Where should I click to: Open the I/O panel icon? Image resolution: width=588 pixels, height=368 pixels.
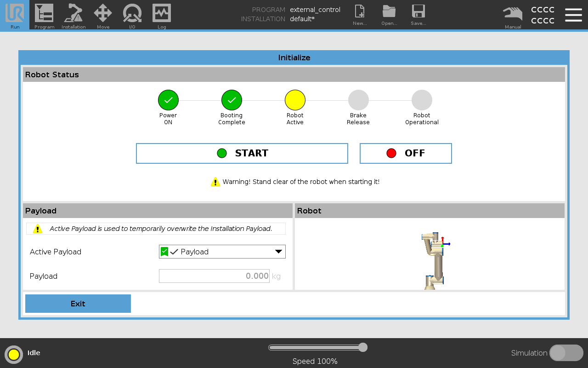(132, 14)
